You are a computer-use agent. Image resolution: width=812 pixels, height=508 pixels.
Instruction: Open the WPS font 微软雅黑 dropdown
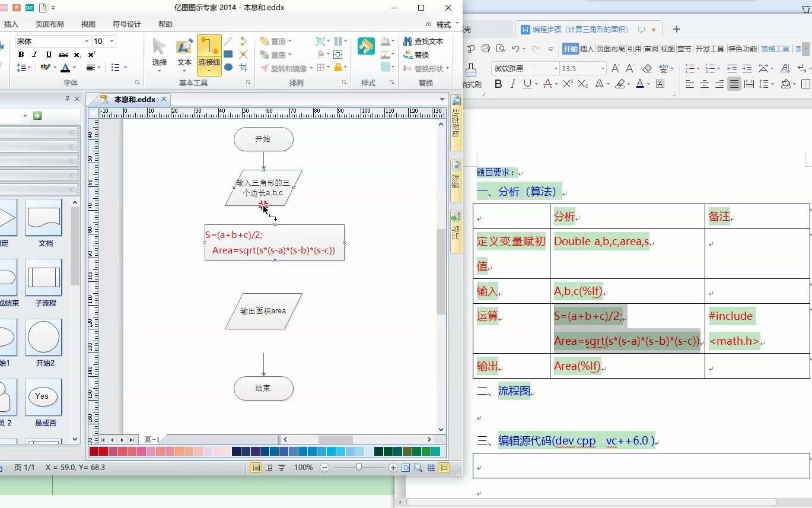click(556, 68)
